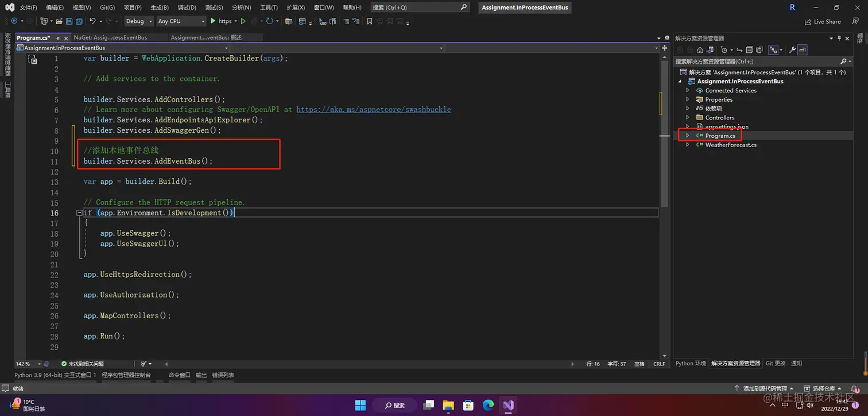Open File Explorer from the taskbar
This screenshot has height=416, width=868.
(x=448, y=405)
